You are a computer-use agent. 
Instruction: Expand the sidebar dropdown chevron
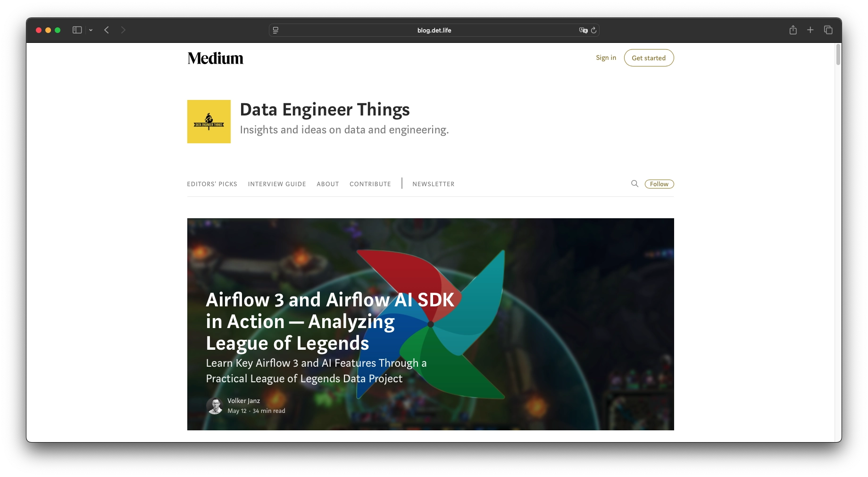click(91, 30)
